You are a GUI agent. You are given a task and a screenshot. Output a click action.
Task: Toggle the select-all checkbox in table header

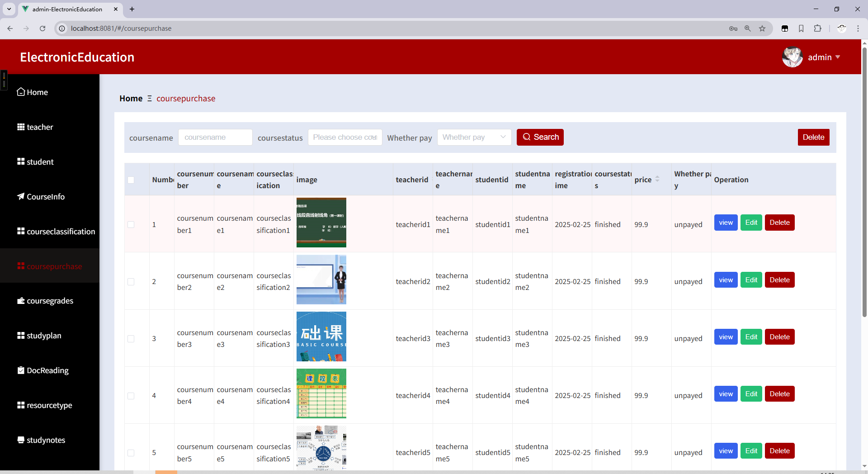click(x=131, y=180)
